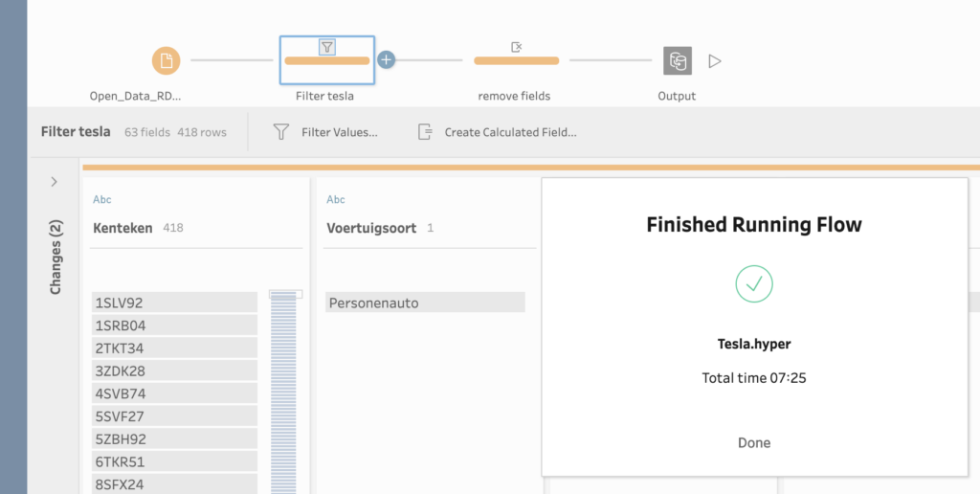Click the Open_Data_RD input step icon
The width and height of the screenshot is (980, 494).
click(x=166, y=61)
